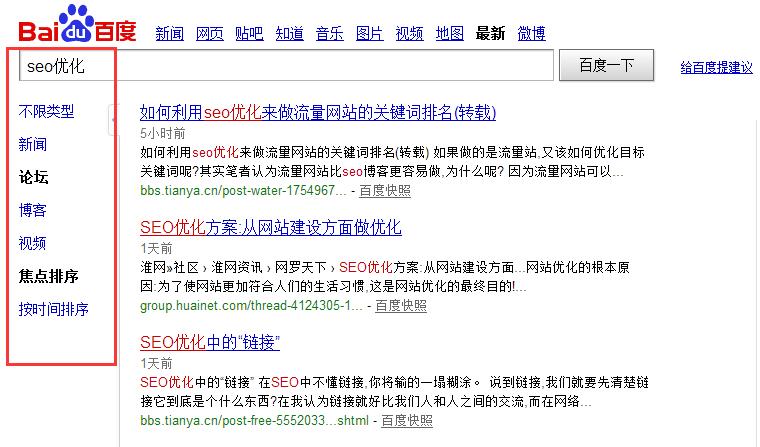Click the 1天前 timestamp under SEO优化中的链接 result
Image resolution: width=760 pixels, height=447 pixels.
[157, 364]
